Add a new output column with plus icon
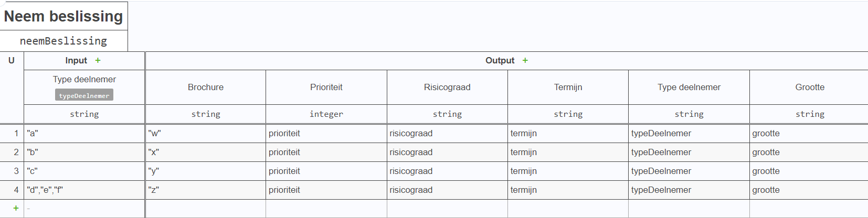This screenshot has height=218, width=868. [x=525, y=61]
